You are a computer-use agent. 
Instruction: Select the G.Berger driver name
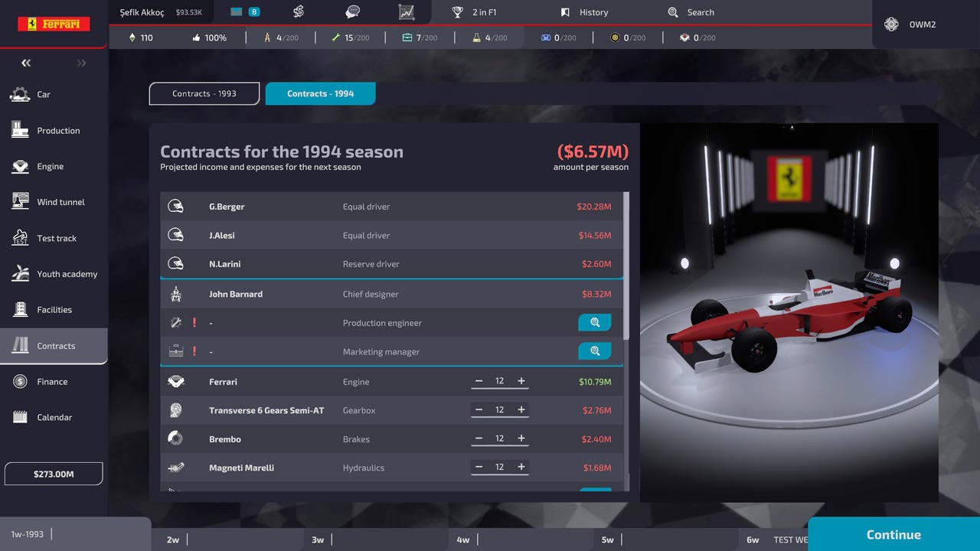click(227, 207)
